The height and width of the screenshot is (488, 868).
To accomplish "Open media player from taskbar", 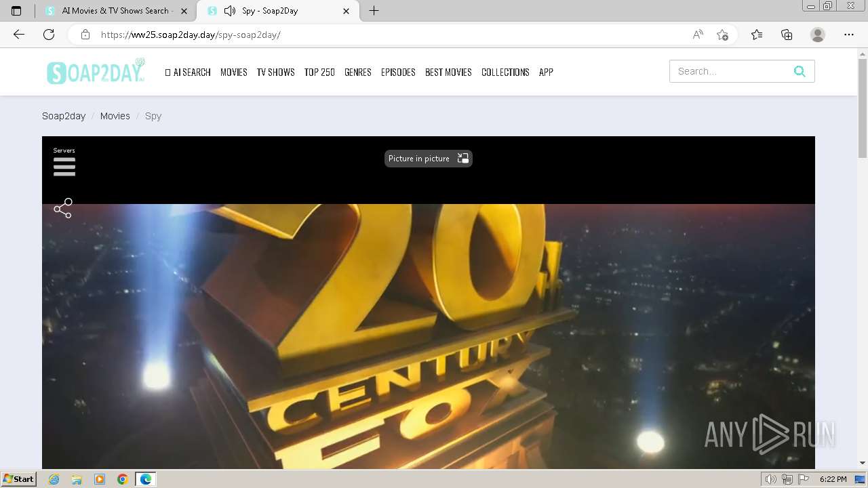I will click(x=100, y=479).
